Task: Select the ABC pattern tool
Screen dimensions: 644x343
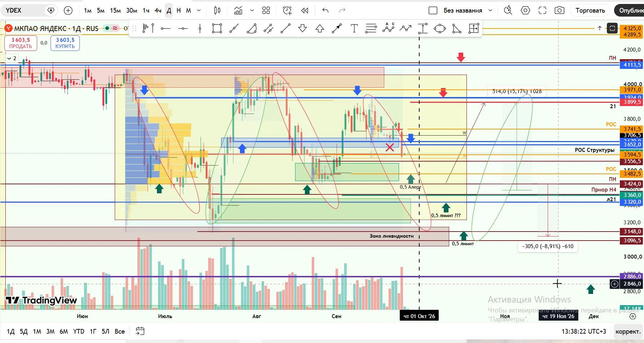Action: [389, 28]
